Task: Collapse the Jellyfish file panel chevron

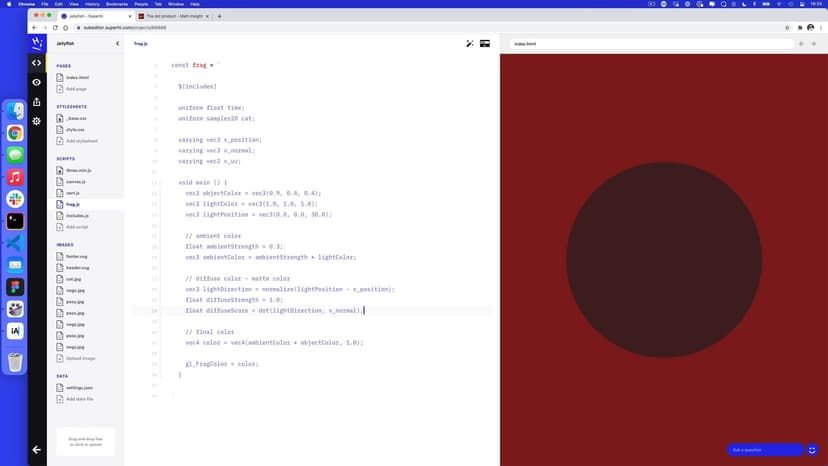Action: click(x=117, y=44)
